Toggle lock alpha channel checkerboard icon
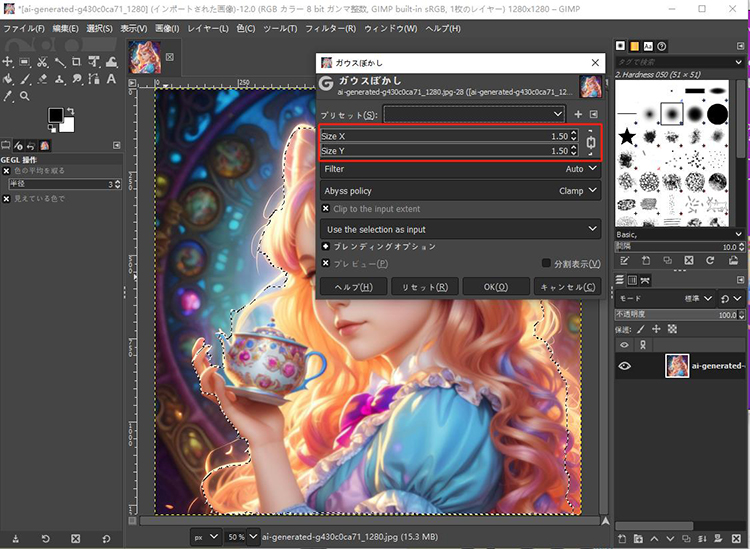The image size is (750, 549). [673, 329]
